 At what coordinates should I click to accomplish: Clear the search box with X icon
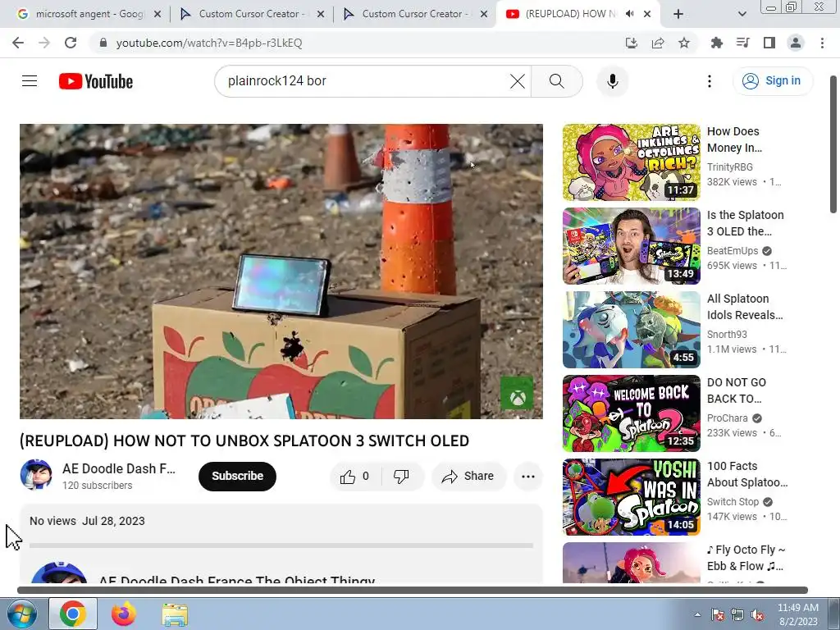(x=518, y=81)
